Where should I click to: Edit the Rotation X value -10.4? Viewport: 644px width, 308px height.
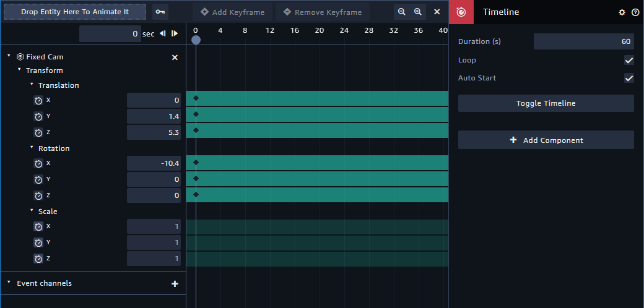coord(154,164)
